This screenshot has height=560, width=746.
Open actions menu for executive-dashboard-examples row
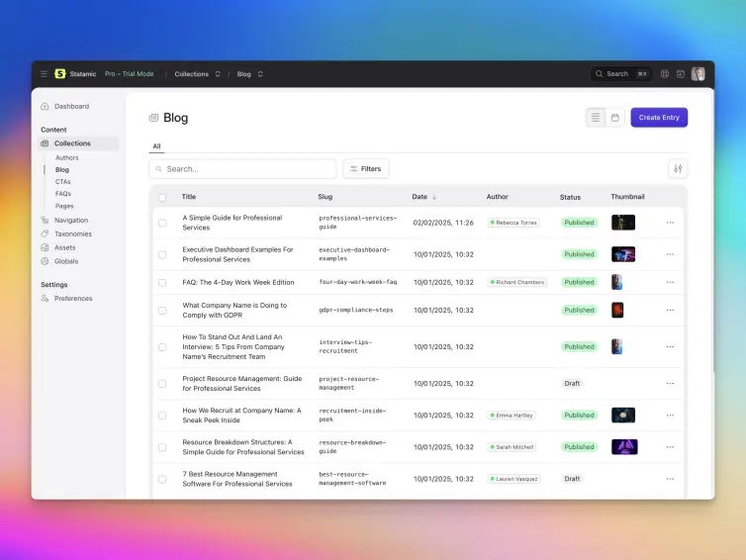click(x=670, y=254)
